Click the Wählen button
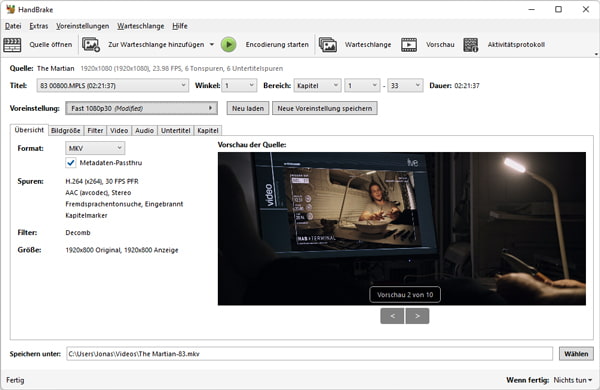 (576, 354)
